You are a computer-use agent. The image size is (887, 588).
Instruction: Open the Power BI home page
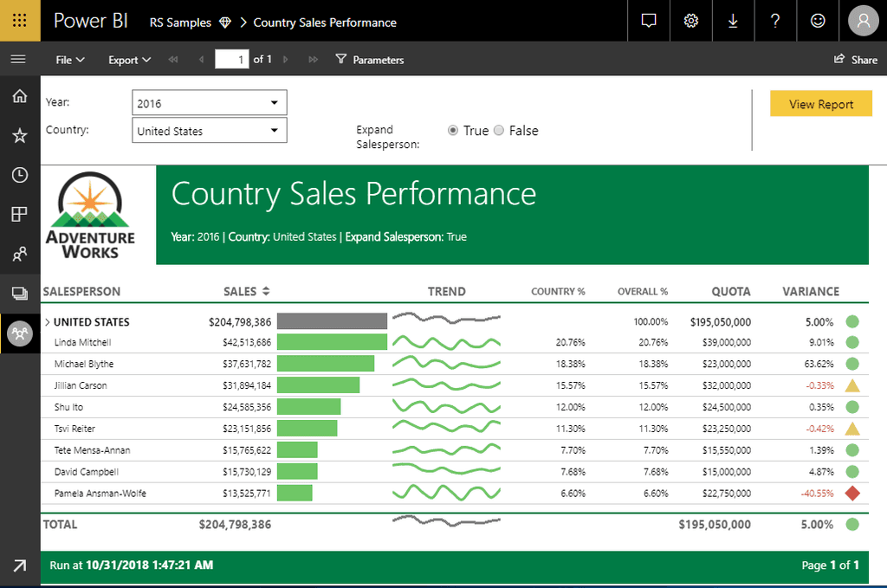click(19, 95)
